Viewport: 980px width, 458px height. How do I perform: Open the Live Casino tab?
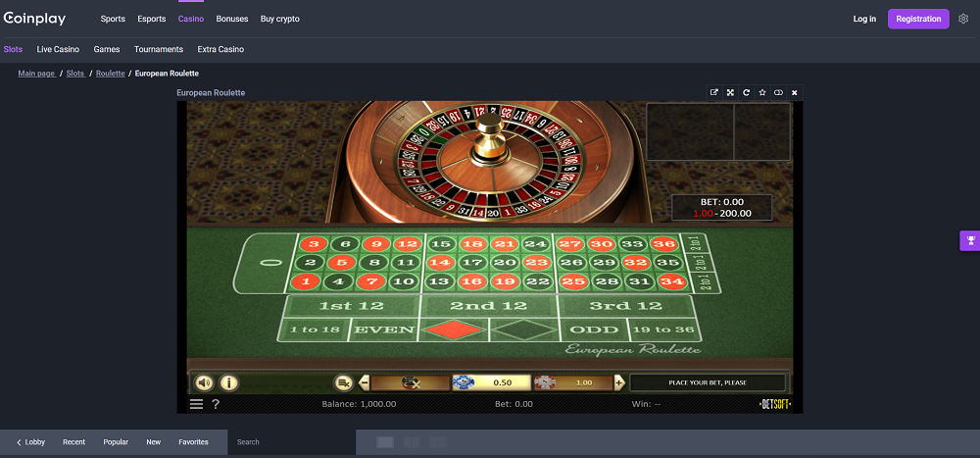click(x=58, y=49)
